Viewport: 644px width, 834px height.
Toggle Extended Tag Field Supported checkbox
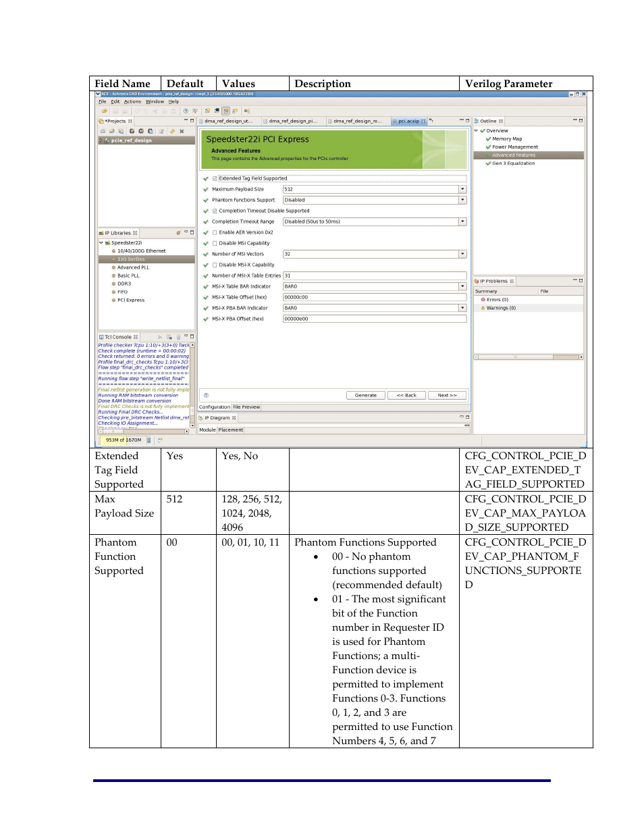(215, 179)
